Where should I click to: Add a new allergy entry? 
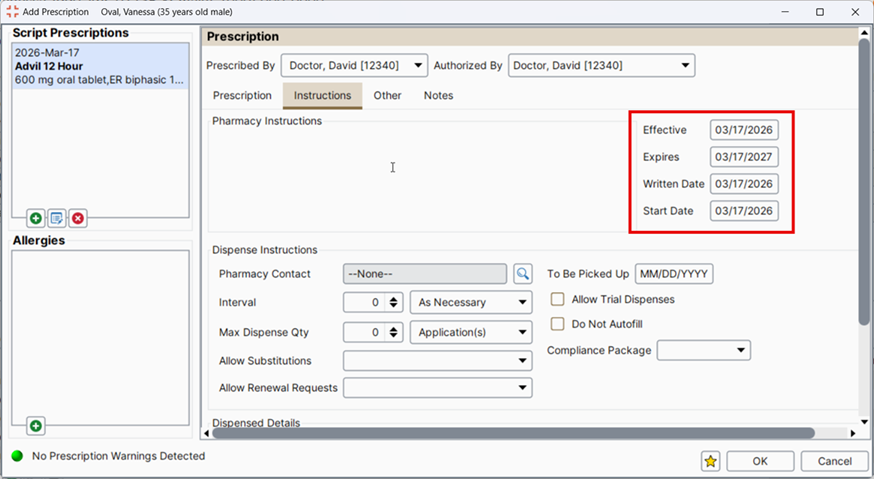[36, 426]
